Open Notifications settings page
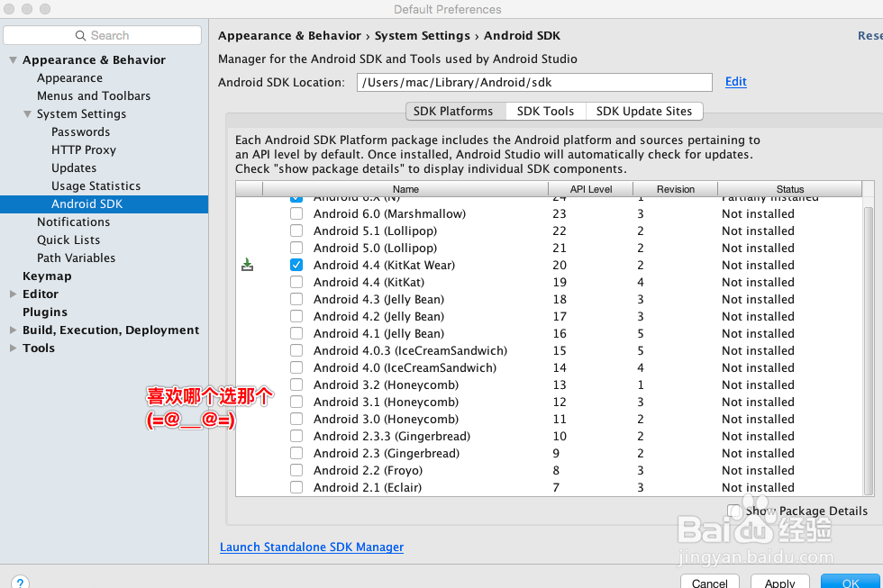The width and height of the screenshot is (883, 588). coord(73,222)
